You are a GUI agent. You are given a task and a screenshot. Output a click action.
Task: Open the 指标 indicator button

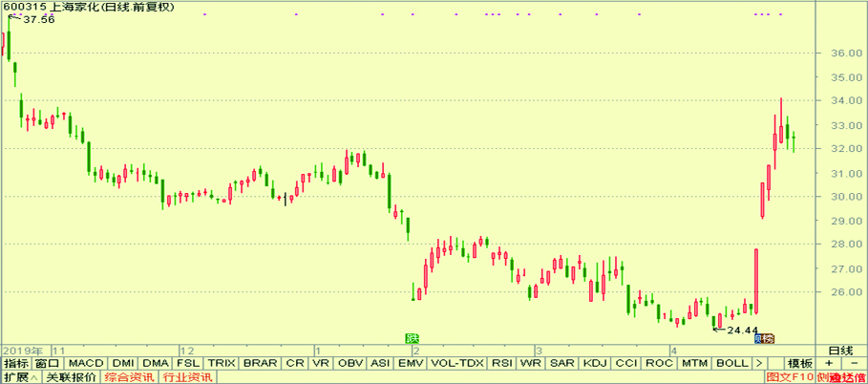pos(16,364)
